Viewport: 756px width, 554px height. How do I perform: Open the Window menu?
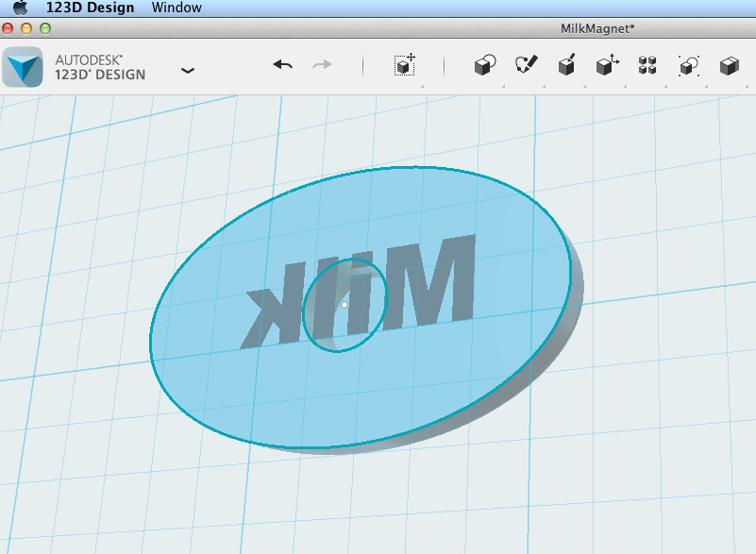coord(176,8)
